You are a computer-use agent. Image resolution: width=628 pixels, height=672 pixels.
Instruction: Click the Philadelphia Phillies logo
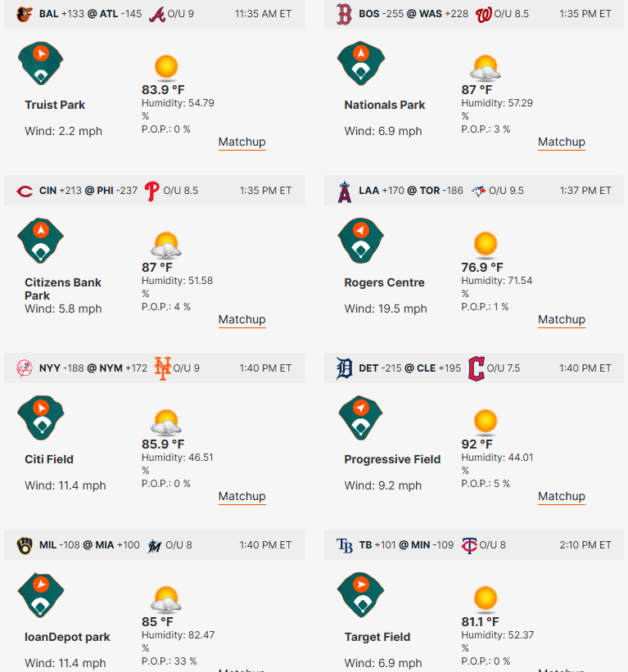[151, 192]
